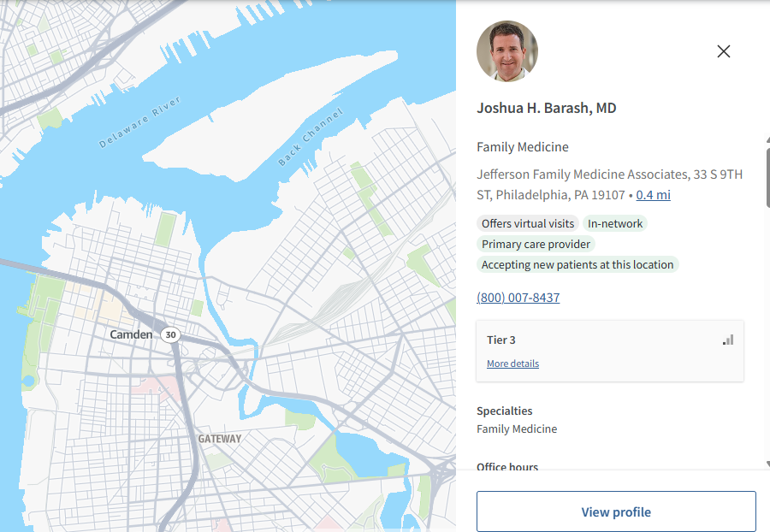Close the provider details panel

click(x=723, y=51)
